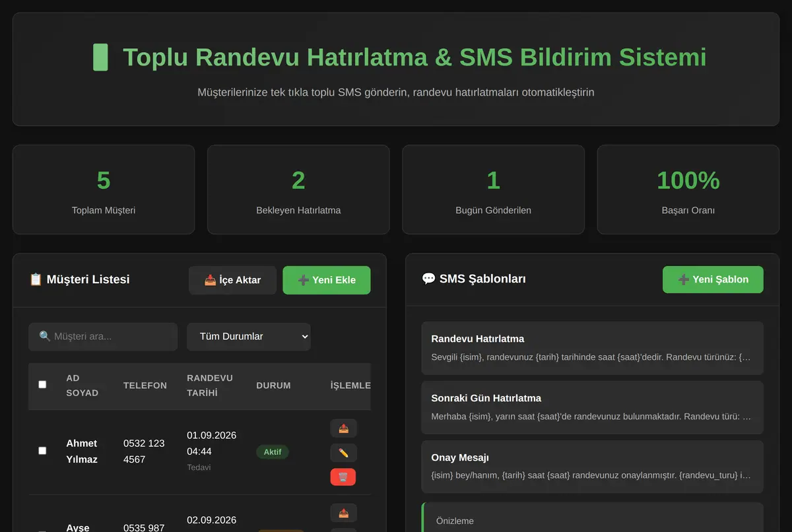
Task: Click the Toplam Müşteri stat card
Action: pos(104,189)
